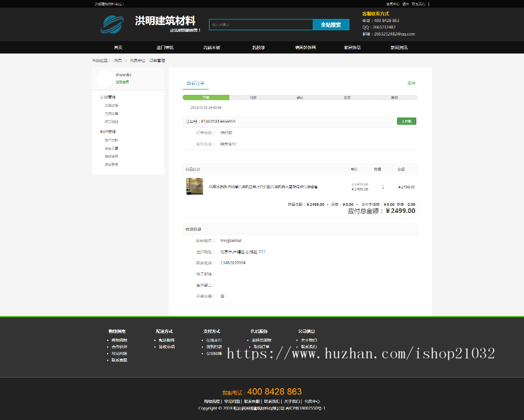Click the showsky username
Screen dimensions: 524x420
[123, 75]
